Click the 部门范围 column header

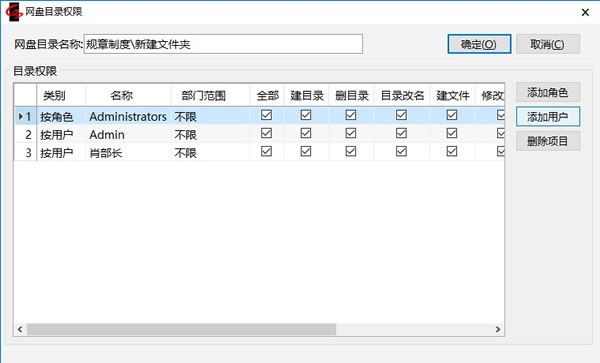pos(210,95)
